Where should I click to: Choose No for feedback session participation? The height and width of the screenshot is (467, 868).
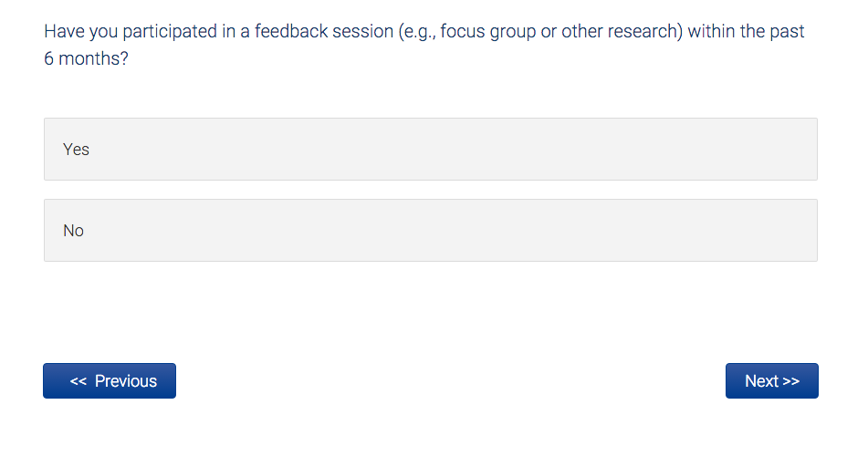[430, 230]
